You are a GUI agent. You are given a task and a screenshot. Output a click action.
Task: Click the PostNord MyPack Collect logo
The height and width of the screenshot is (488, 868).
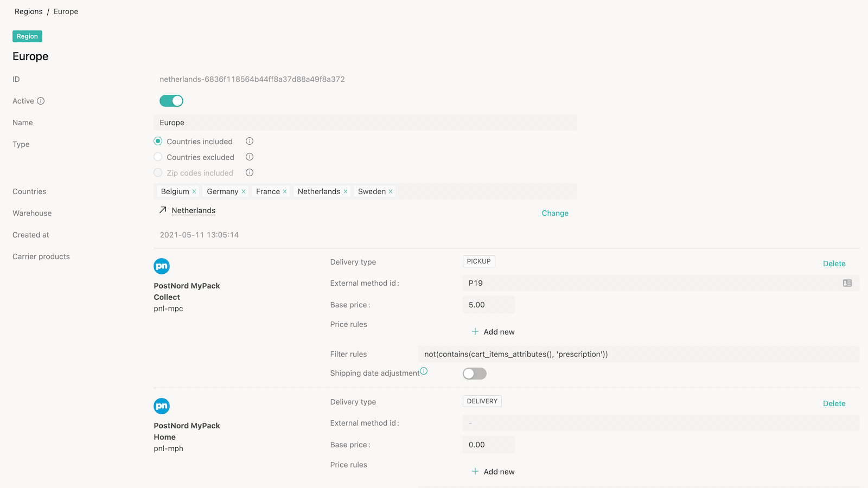tap(162, 266)
